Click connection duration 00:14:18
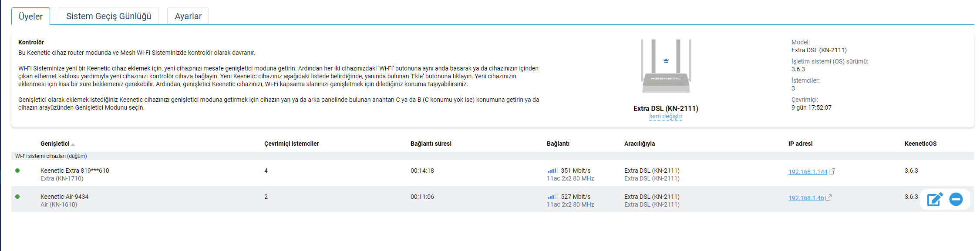 click(422, 171)
